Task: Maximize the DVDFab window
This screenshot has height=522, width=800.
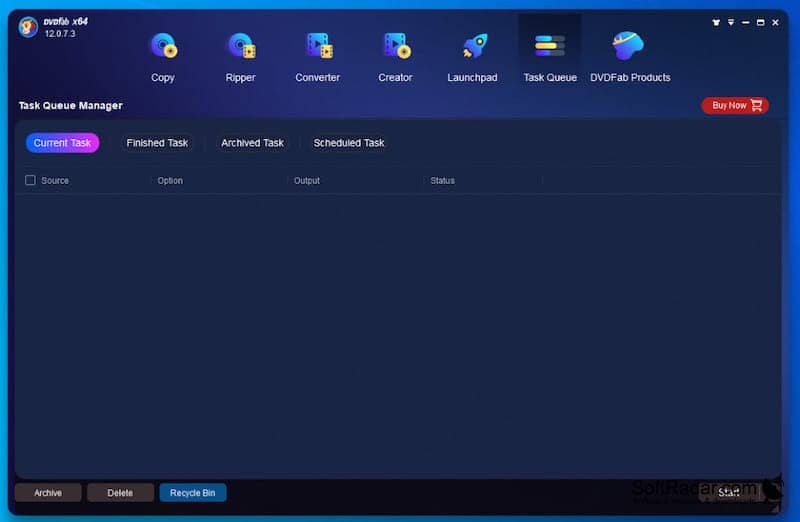Action: [761, 22]
